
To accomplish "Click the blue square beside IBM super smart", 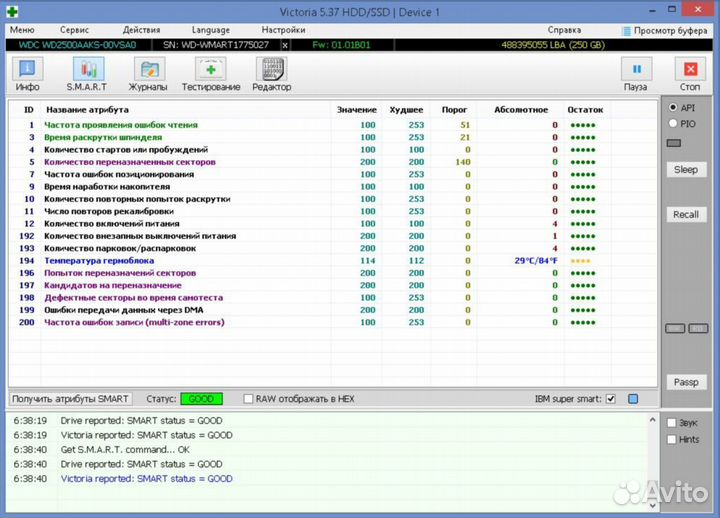I will (632, 399).
